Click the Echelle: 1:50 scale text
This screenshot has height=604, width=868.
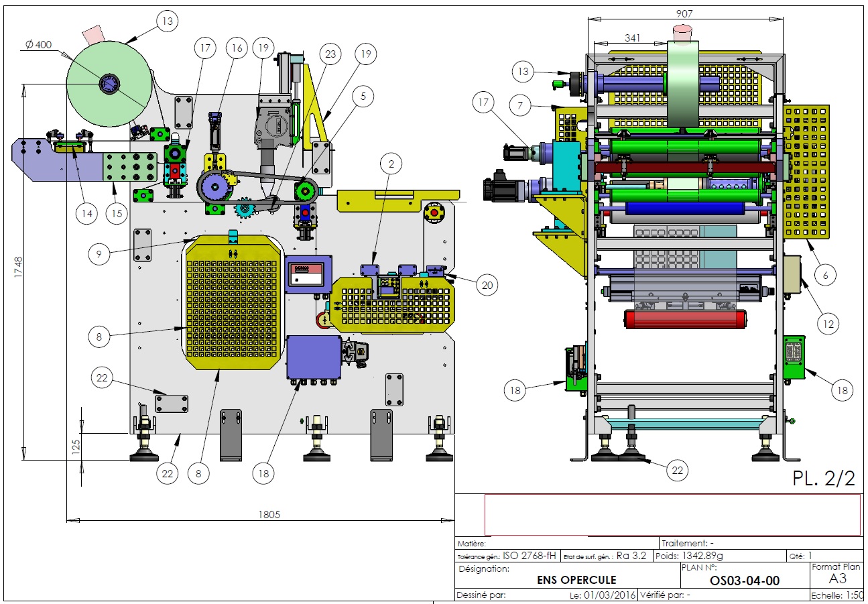pyautogui.click(x=836, y=595)
